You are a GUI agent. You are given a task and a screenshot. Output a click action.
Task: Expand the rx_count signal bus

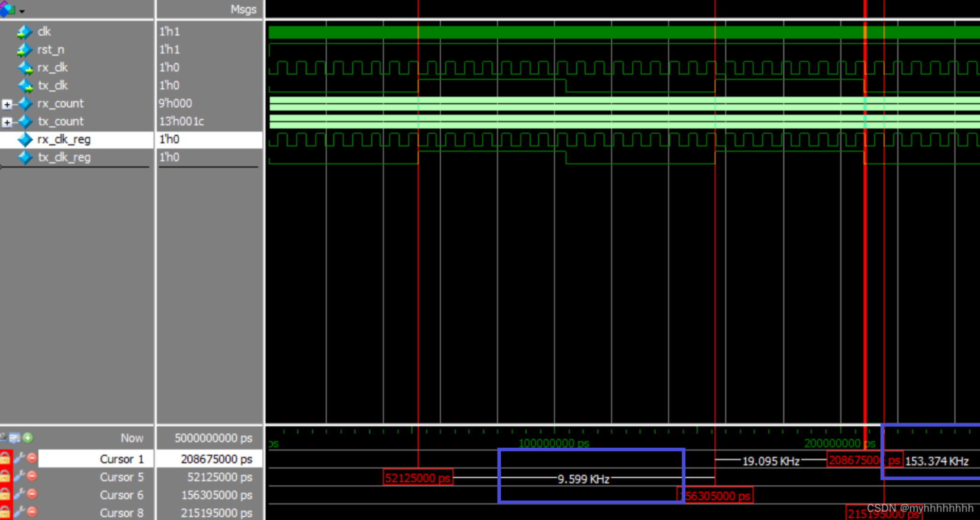(x=7, y=104)
